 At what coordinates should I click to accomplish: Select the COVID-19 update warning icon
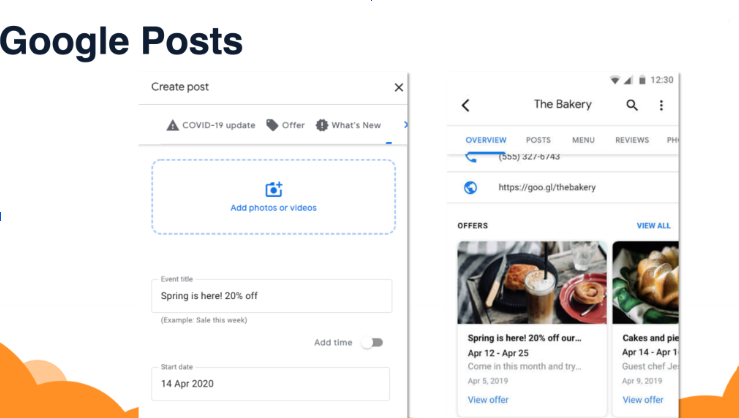coord(172,125)
